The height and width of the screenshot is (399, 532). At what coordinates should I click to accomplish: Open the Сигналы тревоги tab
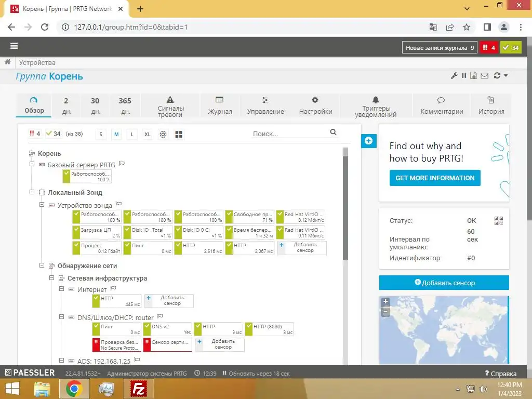(x=170, y=105)
